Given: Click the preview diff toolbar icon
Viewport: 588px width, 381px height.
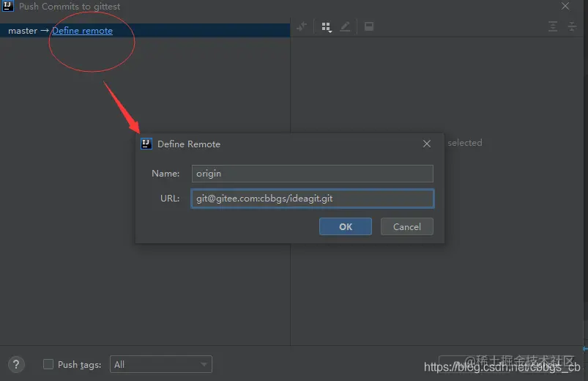Looking at the screenshot, I should 369,26.
